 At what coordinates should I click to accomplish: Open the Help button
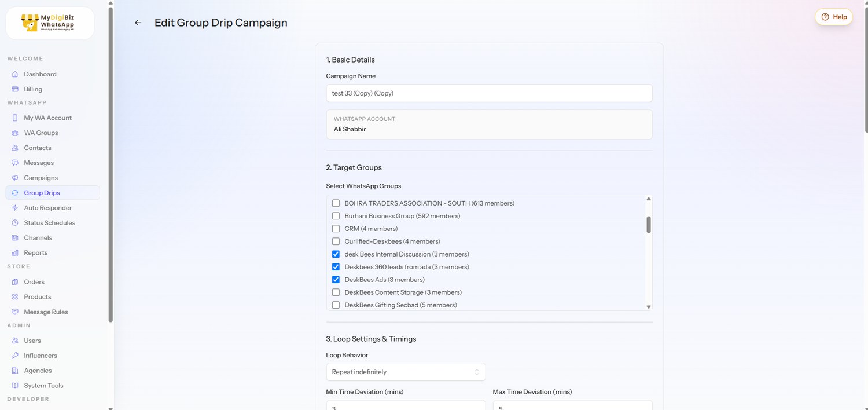834,17
